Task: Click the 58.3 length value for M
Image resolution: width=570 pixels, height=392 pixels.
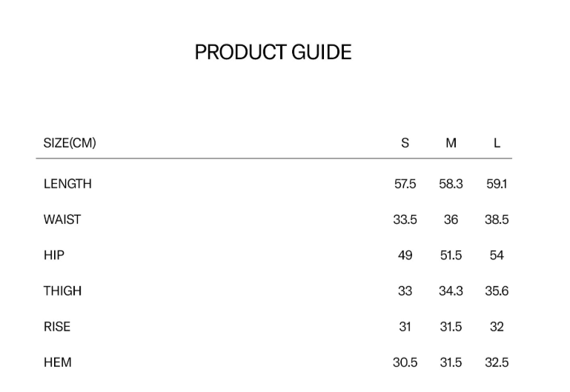Action: (x=451, y=184)
